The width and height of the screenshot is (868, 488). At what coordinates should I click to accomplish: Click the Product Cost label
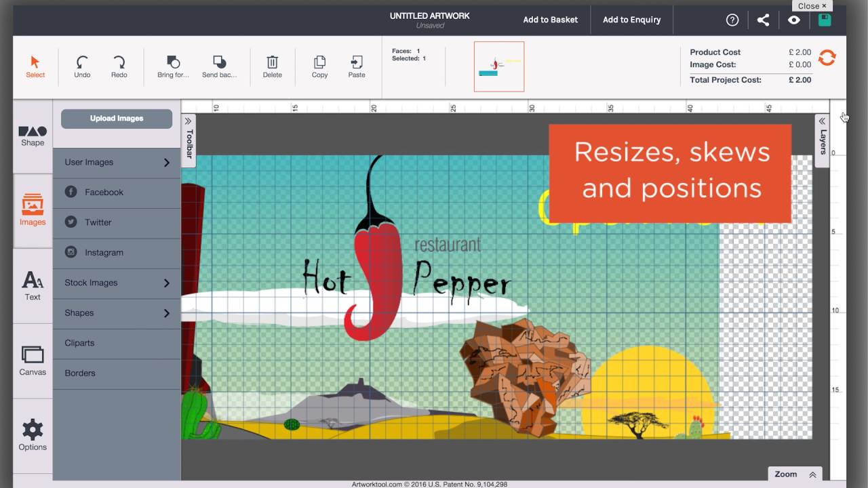(x=715, y=52)
